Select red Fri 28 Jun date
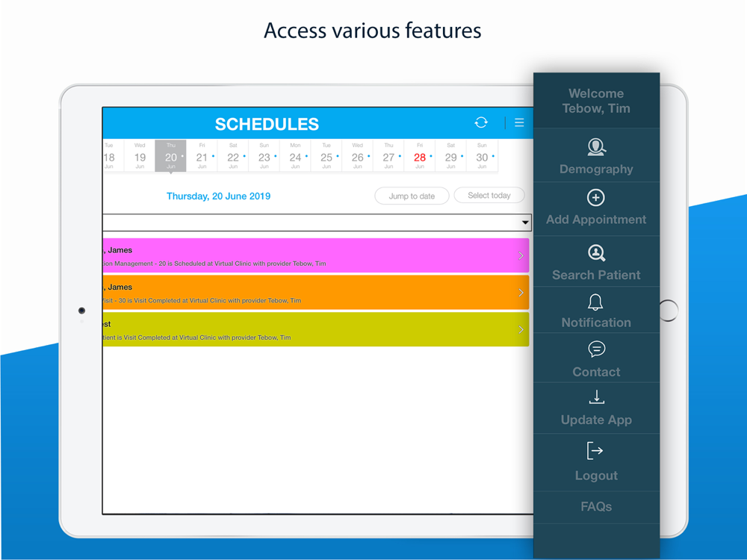Image resolution: width=747 pixels, height=560 pixels. [420, 155]
